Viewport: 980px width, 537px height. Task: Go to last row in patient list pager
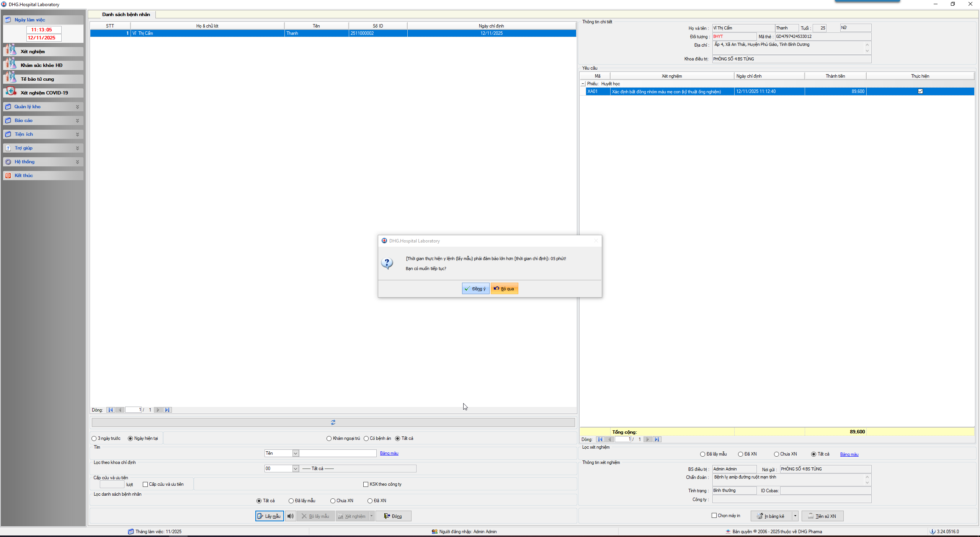(x=167, y=410)
